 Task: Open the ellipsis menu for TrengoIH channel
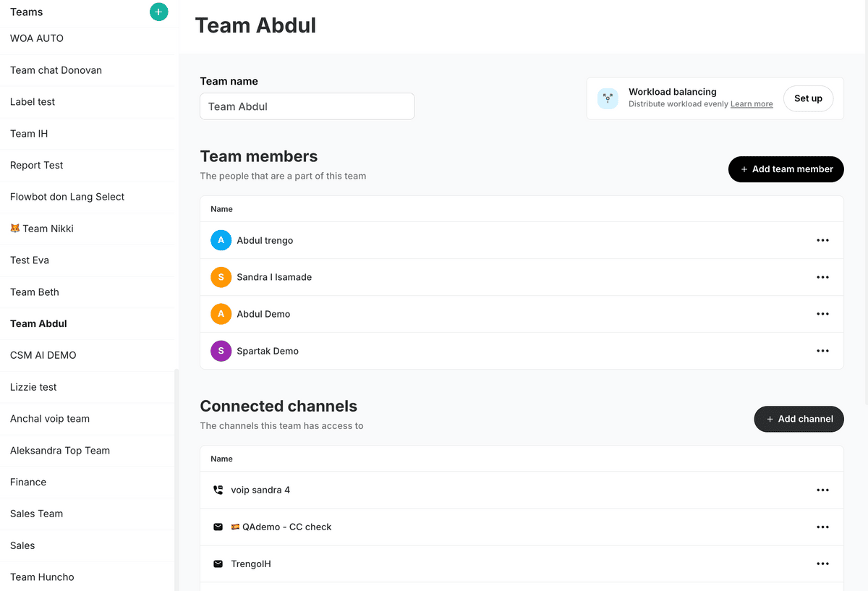(x=822, y=564)
